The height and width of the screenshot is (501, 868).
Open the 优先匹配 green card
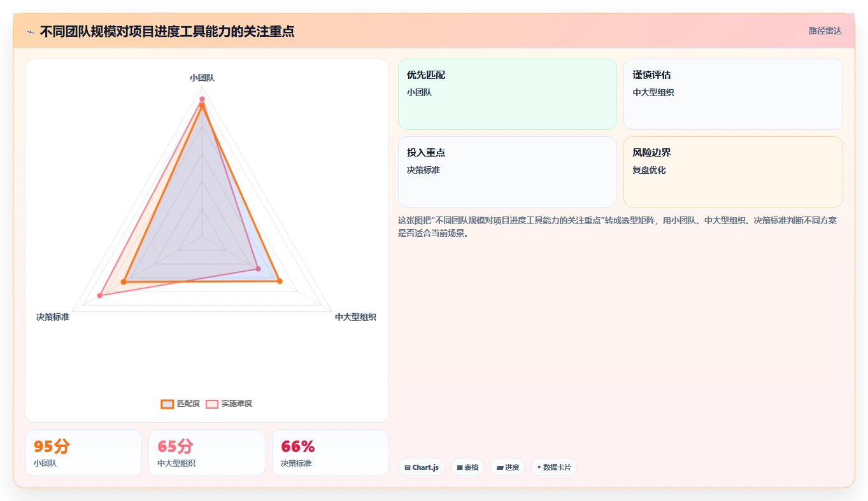508,94
